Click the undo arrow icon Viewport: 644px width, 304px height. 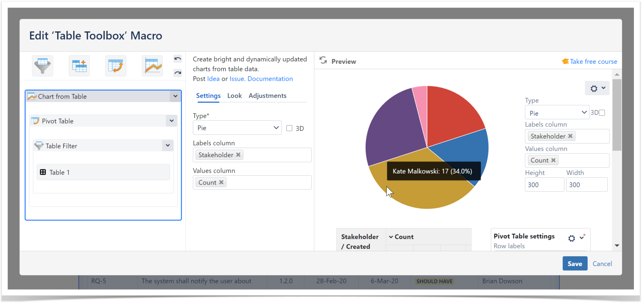click(x=177, y=58)
